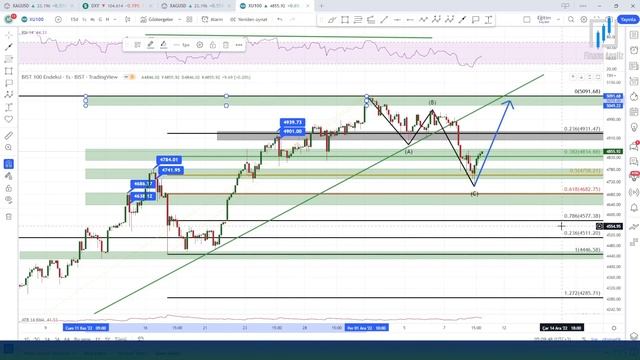Click the go to date icon in bottom bar

[x=141, y=339]
